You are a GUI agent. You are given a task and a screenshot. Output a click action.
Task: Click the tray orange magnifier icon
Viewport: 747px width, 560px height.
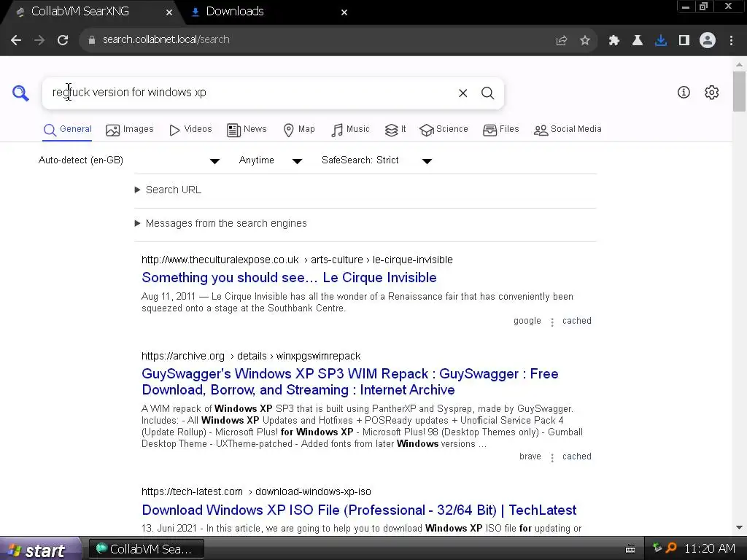[671, 548]
